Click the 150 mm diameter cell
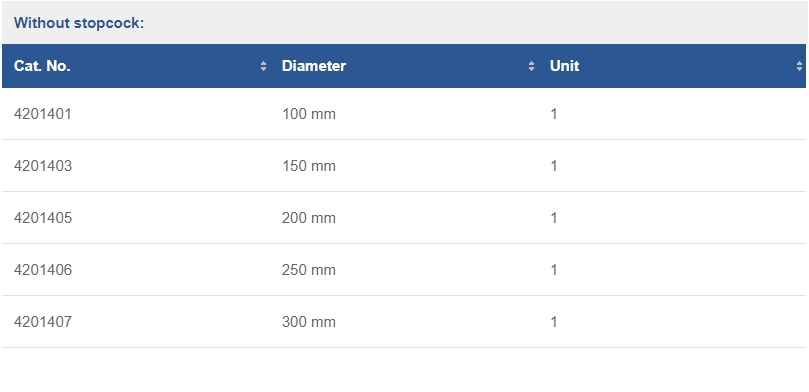Image resolution: width=809 pixels, height=392 pixels. [x=309, y=166]
